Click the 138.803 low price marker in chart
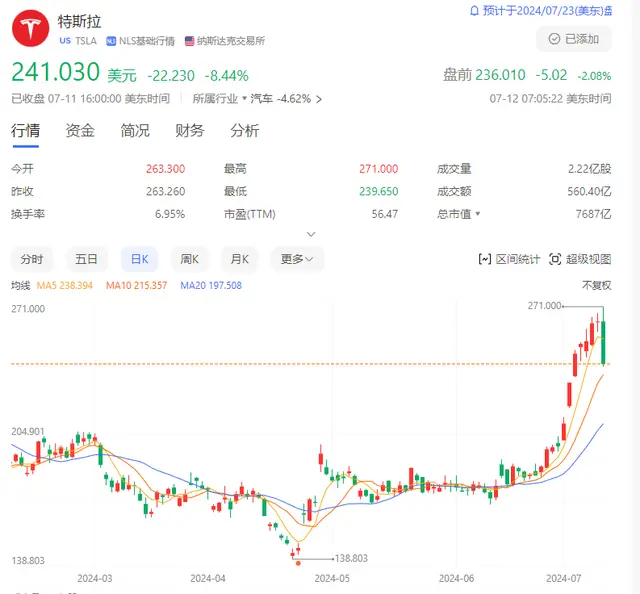Viewport: 640px width, 594px height. 351,558
